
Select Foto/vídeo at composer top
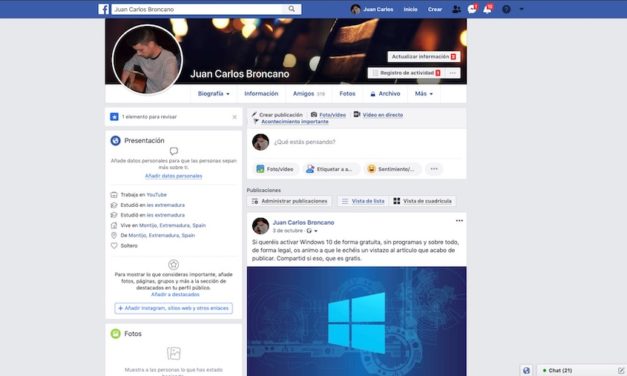coord(328,115)
